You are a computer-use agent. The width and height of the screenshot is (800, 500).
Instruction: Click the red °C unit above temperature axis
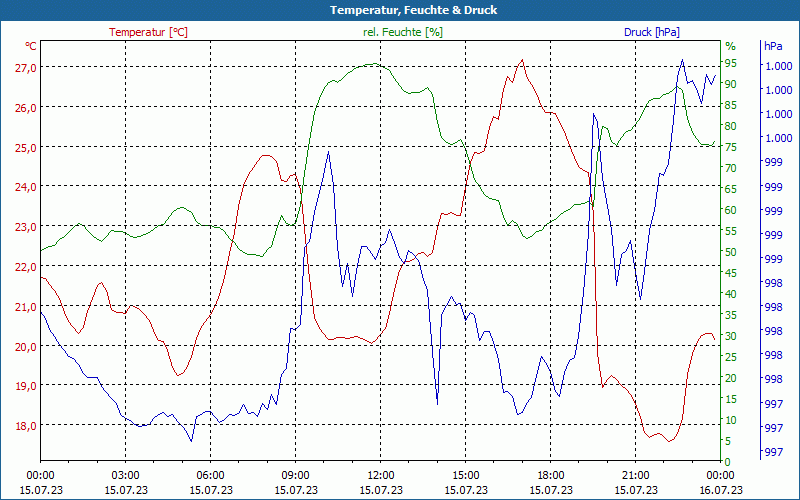tap(31, 46)
